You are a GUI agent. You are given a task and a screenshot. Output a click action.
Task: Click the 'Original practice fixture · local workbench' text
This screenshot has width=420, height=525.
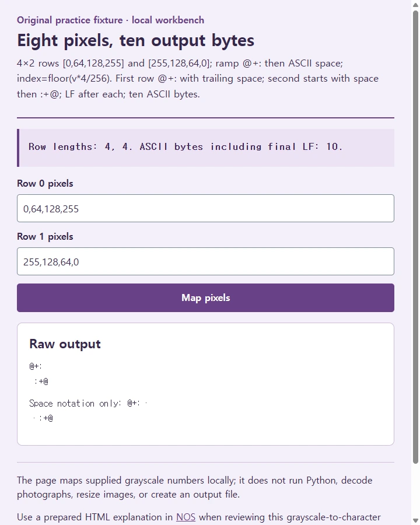point(110,20)
